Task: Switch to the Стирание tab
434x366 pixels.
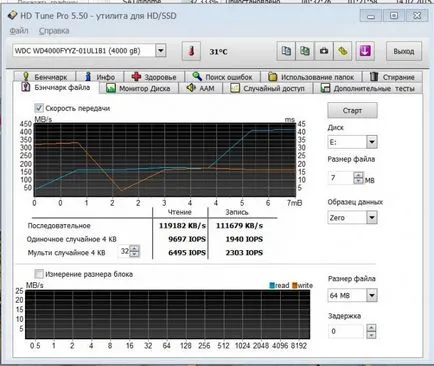Action: pos(392,77)
